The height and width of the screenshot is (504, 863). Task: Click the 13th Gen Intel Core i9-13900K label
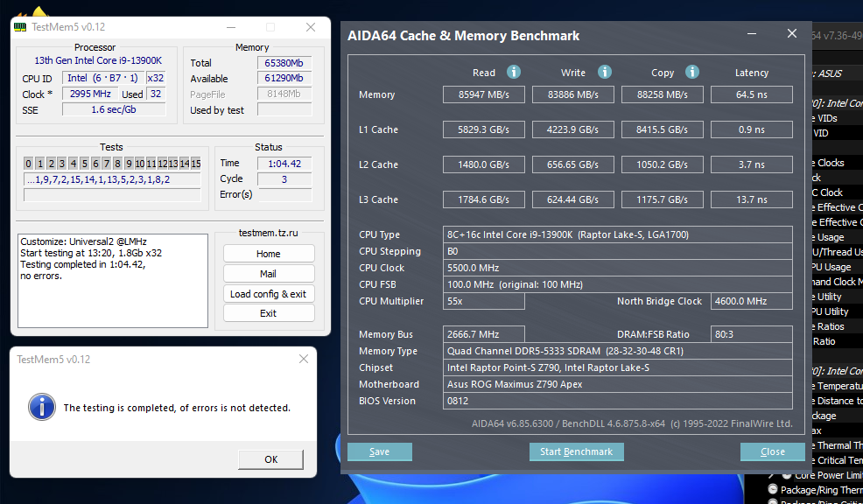(x=98, y=60)
